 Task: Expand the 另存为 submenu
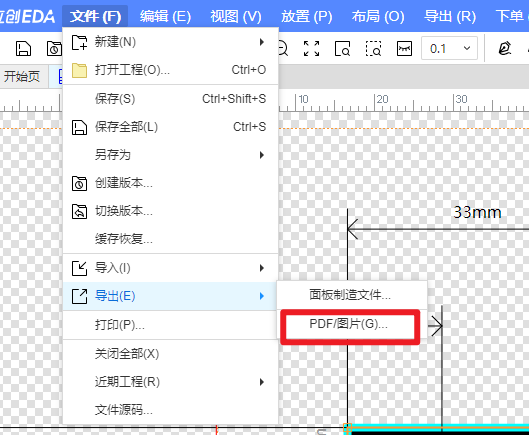pyautogui.click(x=170, y=155)
